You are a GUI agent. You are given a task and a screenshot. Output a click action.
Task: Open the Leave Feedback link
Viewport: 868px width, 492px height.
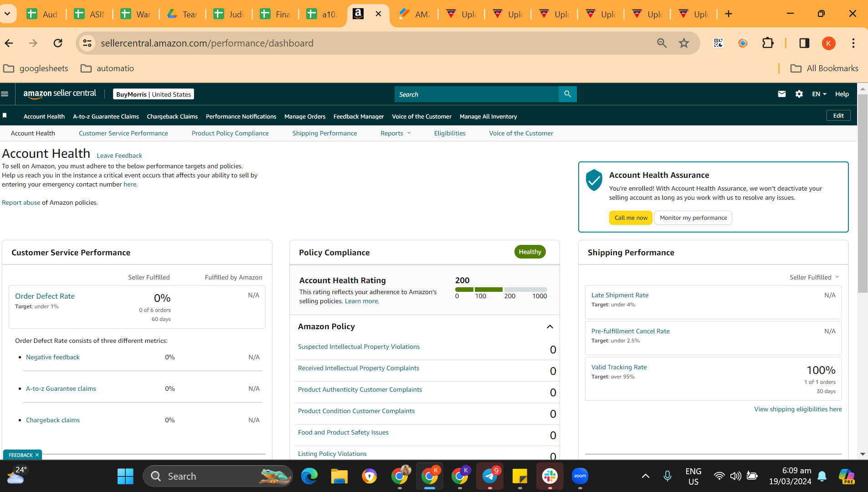tap(119, 155)
